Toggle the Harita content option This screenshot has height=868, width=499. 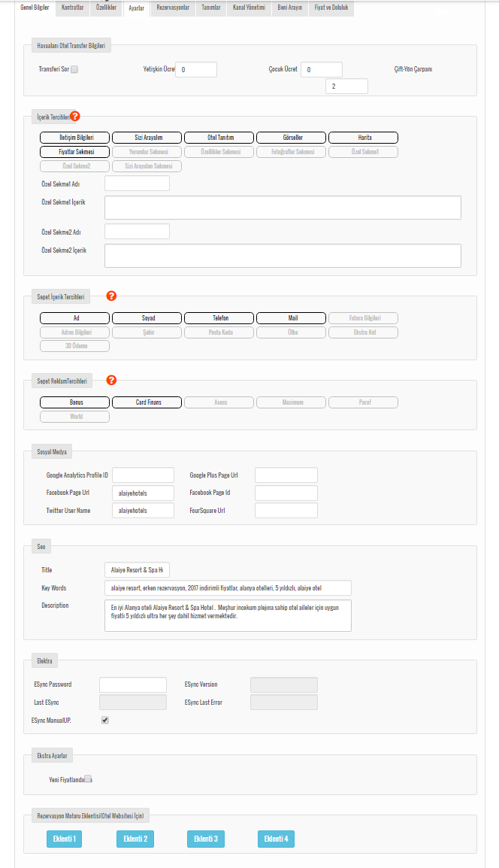click(x=363, y=138)
